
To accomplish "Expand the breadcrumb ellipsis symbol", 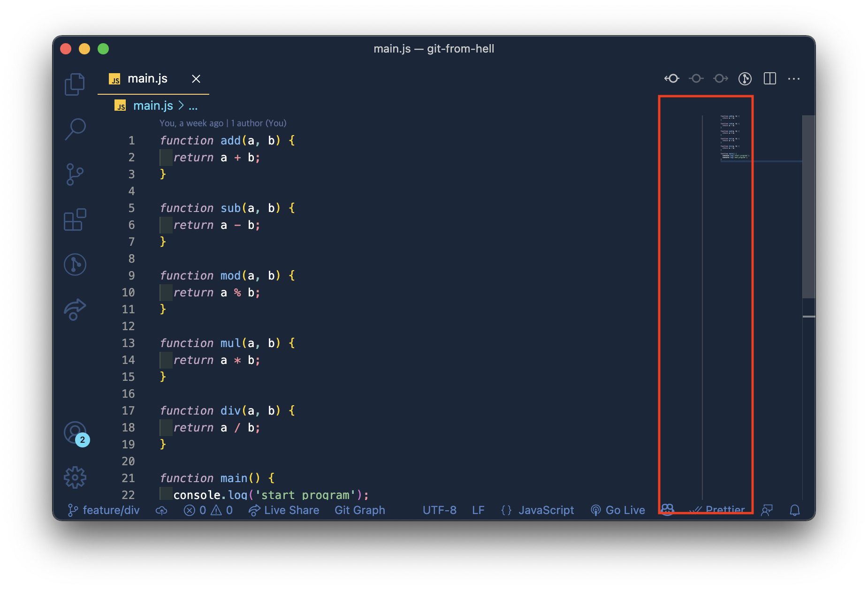I will pos(193,106).
